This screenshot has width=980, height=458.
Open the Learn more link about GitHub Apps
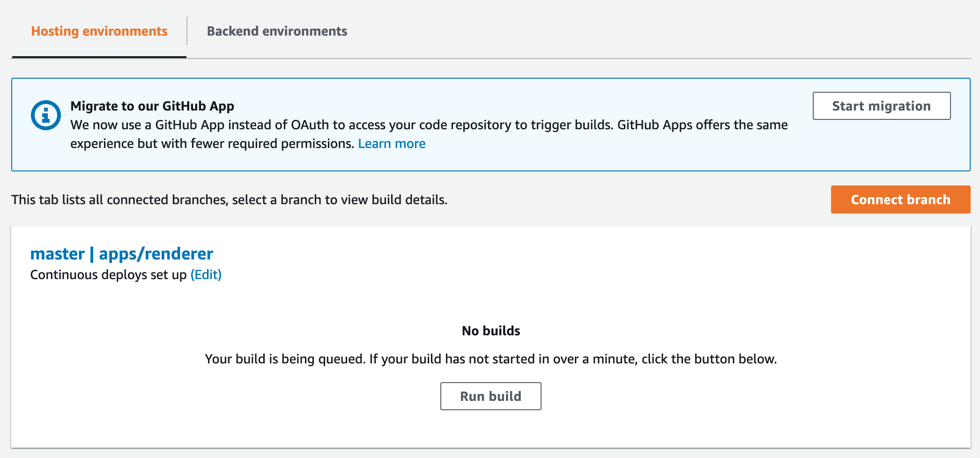click(x=392, y=143)
